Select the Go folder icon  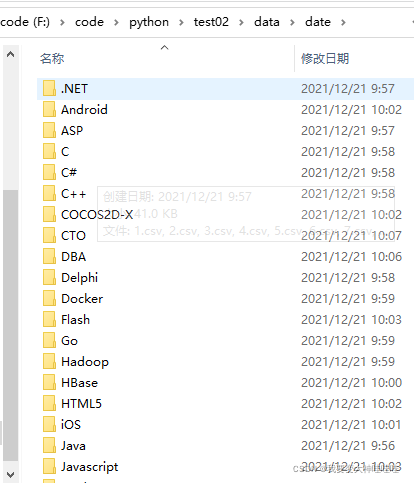click(49, 340)
